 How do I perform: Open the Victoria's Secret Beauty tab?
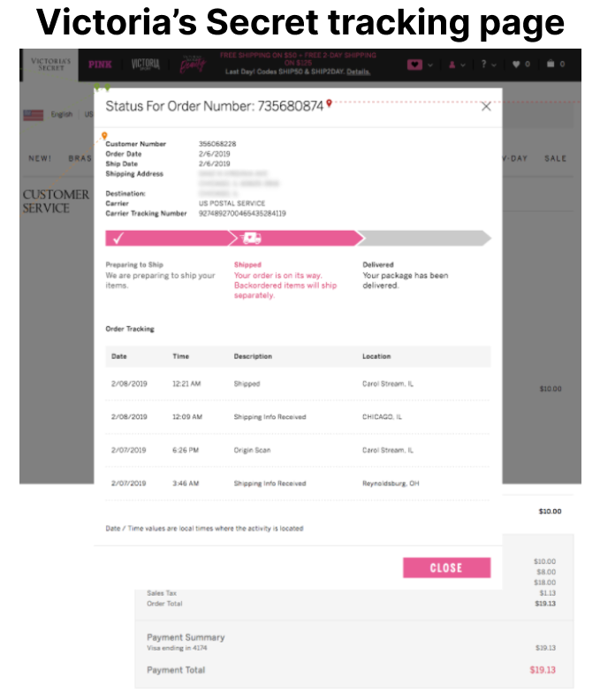click(193, 65)
